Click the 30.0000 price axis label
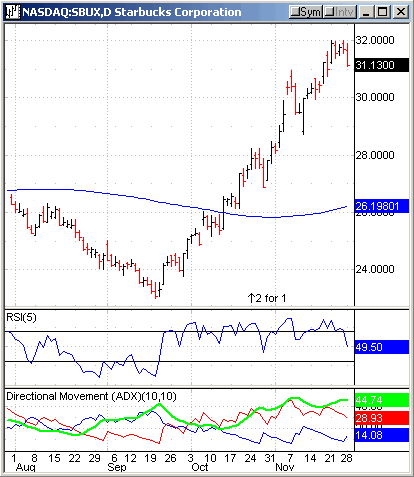The height and width of the screenshot is (477, 414). pos(375,97)
